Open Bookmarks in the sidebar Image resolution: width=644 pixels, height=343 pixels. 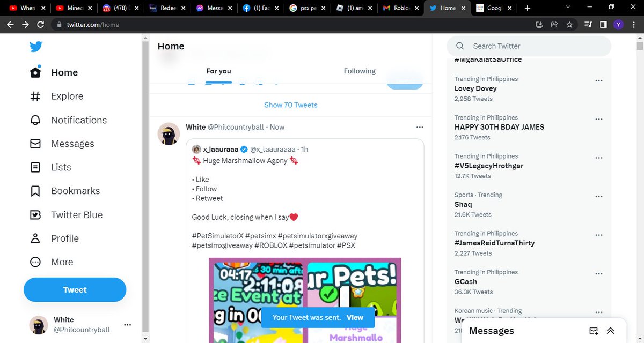(64, 191)
